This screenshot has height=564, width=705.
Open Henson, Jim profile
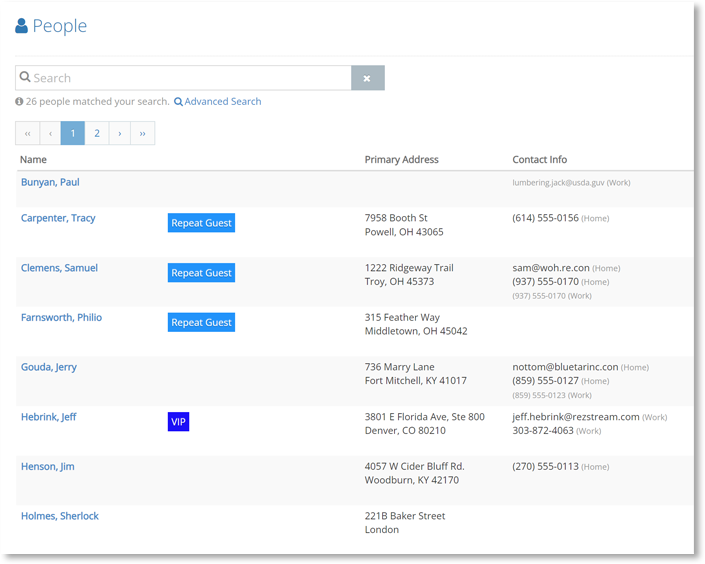pos(48,466)
